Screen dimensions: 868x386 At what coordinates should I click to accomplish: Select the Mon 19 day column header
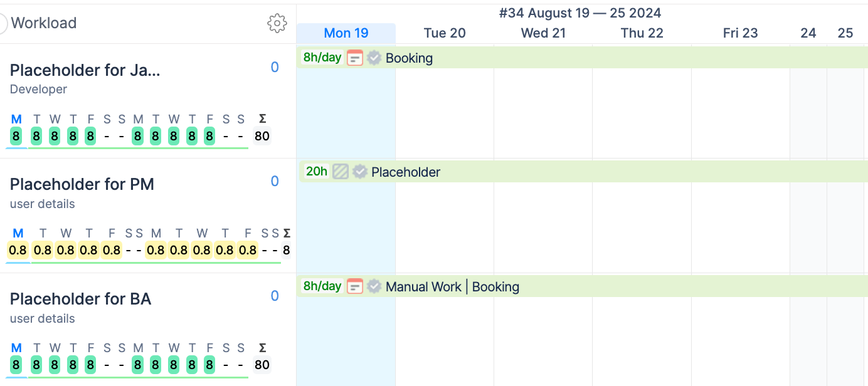point(346,33)
